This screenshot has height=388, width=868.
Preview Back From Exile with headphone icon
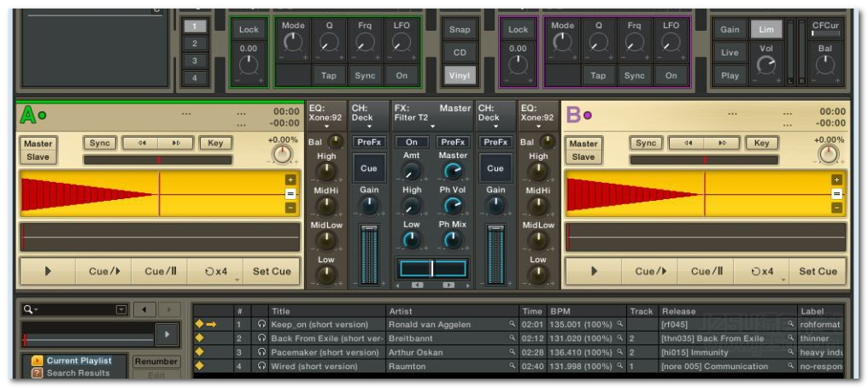(x=261, y=338)
